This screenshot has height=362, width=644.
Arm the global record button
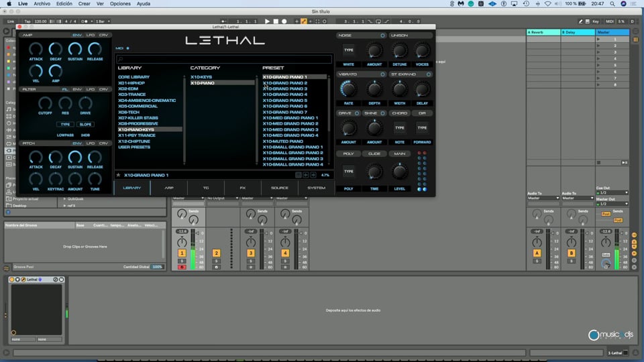[284, 21]
